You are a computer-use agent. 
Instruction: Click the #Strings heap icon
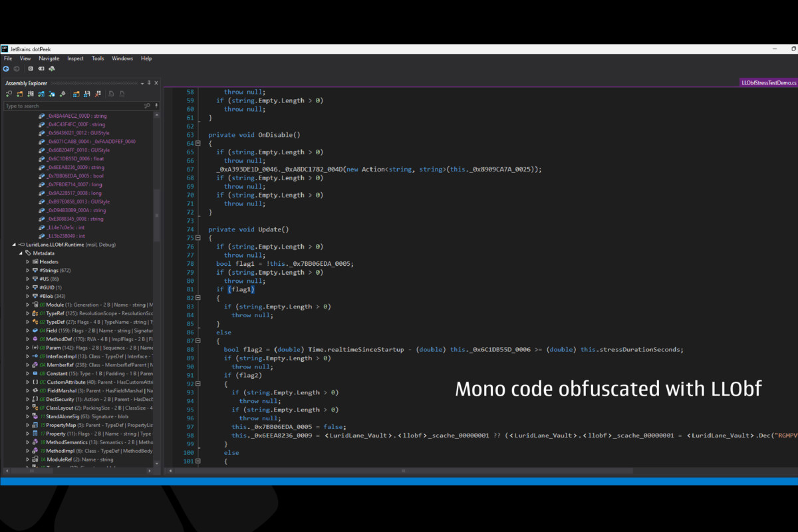coord(35,271)
